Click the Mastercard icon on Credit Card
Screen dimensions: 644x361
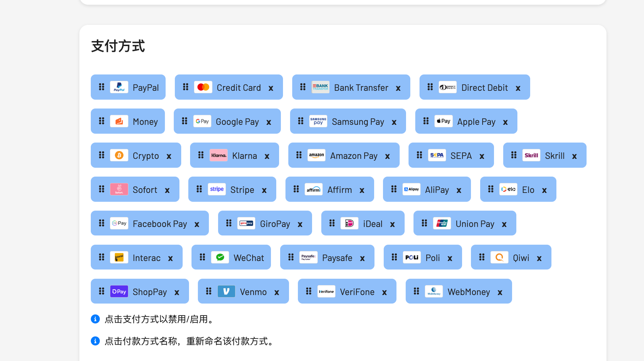click(x=203, y=87)
